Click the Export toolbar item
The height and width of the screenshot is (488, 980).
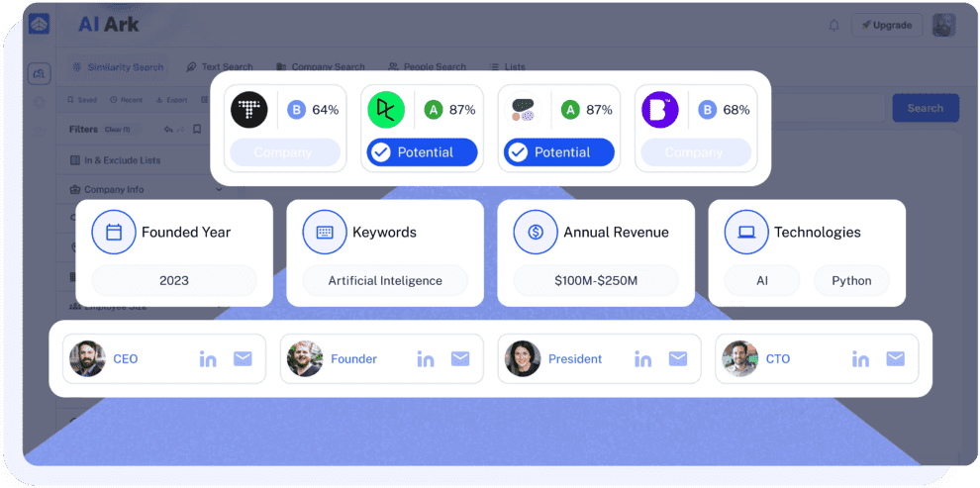[x=171, y=100]
